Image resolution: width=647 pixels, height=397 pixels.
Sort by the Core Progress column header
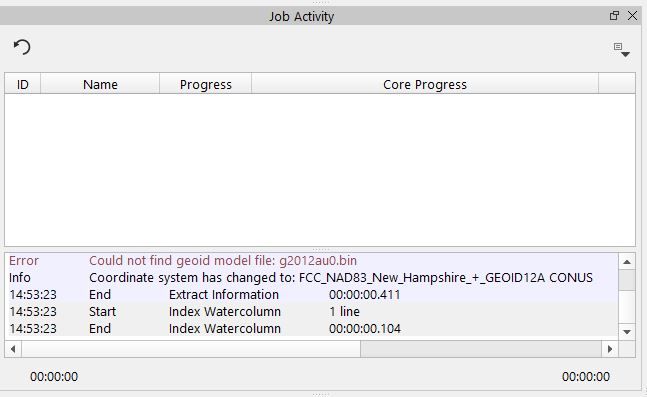(x=425, y=84)
